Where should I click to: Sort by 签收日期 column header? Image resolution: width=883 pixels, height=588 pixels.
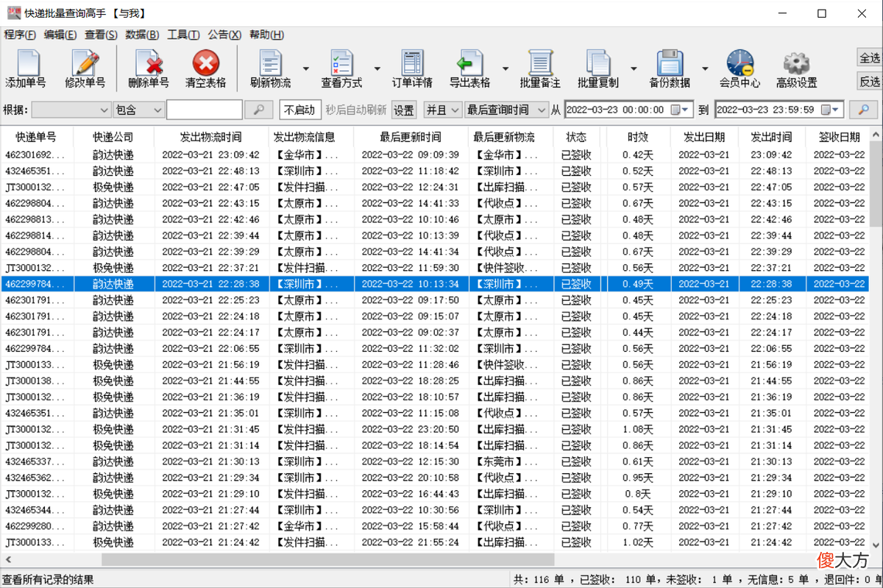point(839,137)
